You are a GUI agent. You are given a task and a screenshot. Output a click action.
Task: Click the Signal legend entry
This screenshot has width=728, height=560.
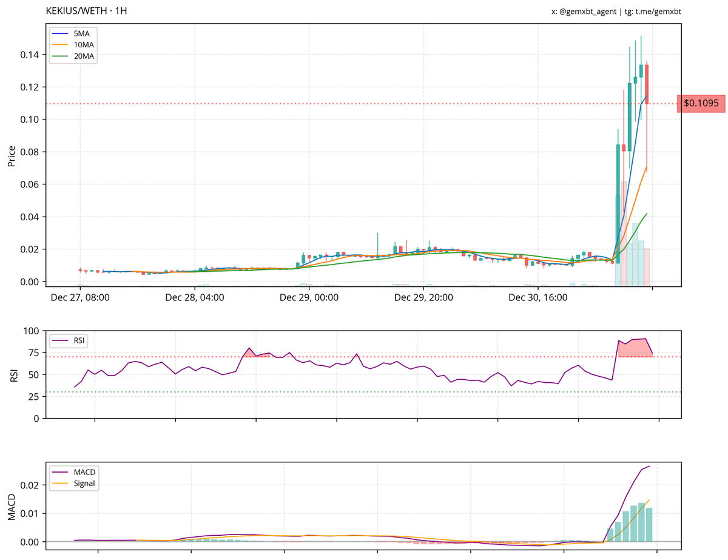pyautogui.click(x=75, y=484)
